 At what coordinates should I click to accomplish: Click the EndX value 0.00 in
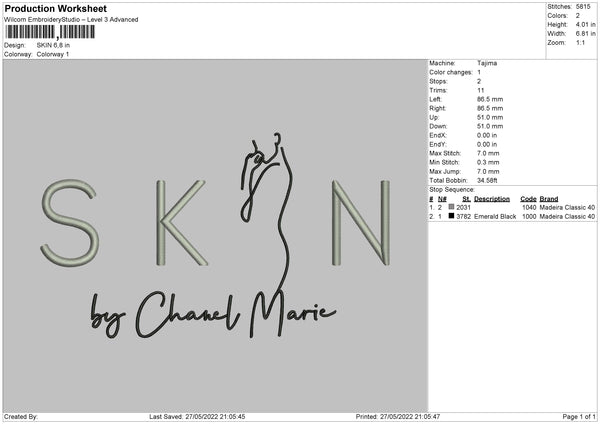[487, 135]
